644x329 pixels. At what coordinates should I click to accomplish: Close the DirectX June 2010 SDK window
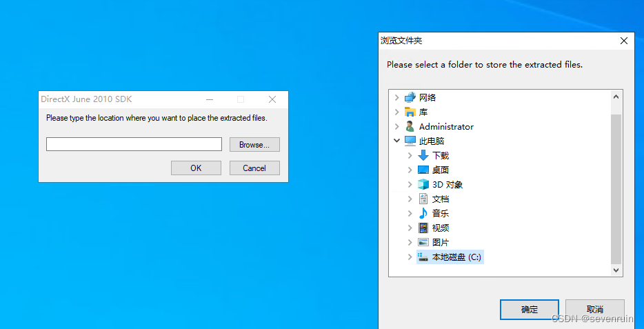[272, 99]
